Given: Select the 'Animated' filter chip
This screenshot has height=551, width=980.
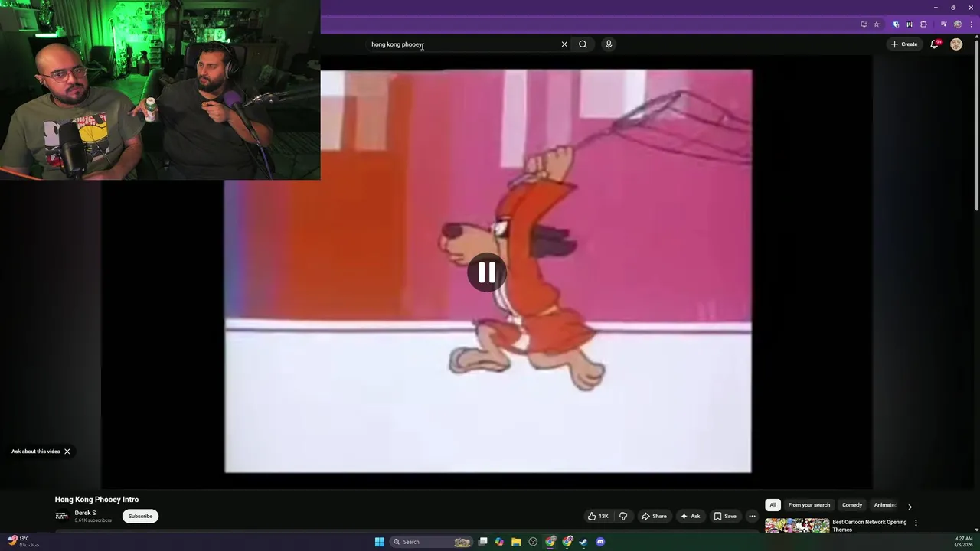Looking at the screenshot, I should click(x=885, y=505).
